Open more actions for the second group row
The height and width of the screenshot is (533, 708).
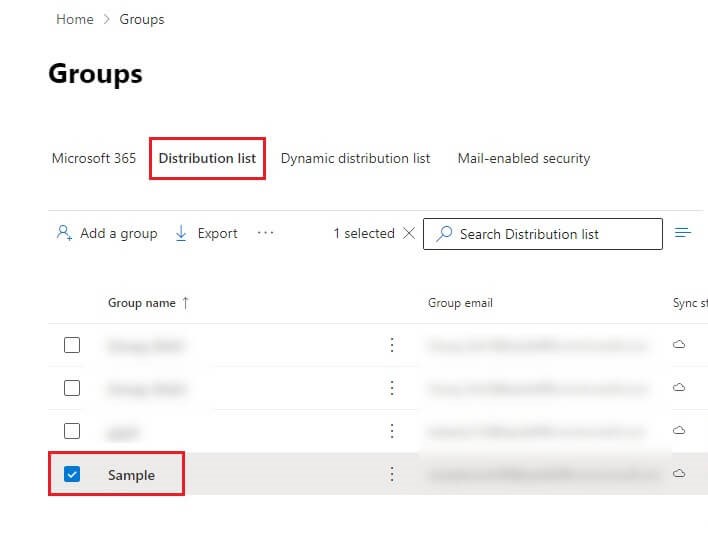[392, 388]
